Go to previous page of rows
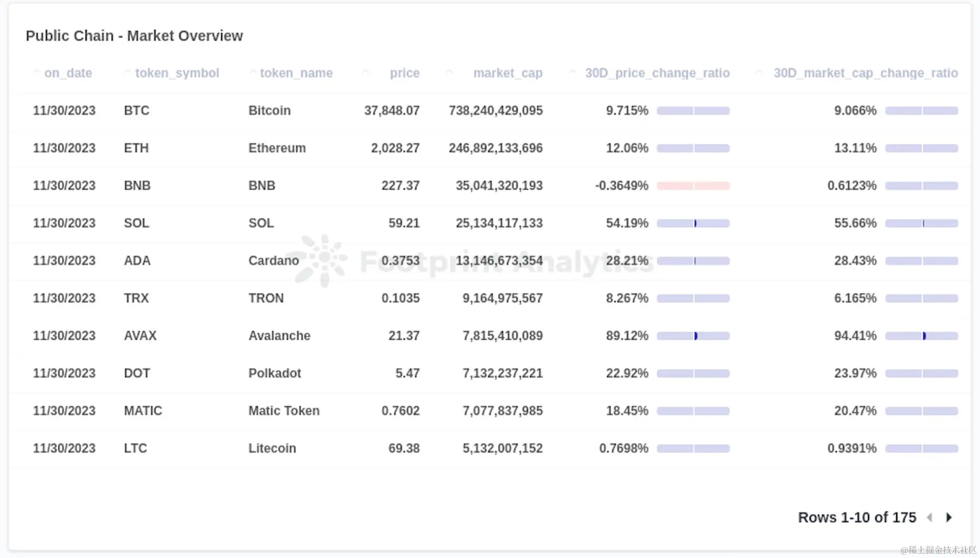This screenshot has height=558, width=980. pyautogui.click(x=929, y=517)
